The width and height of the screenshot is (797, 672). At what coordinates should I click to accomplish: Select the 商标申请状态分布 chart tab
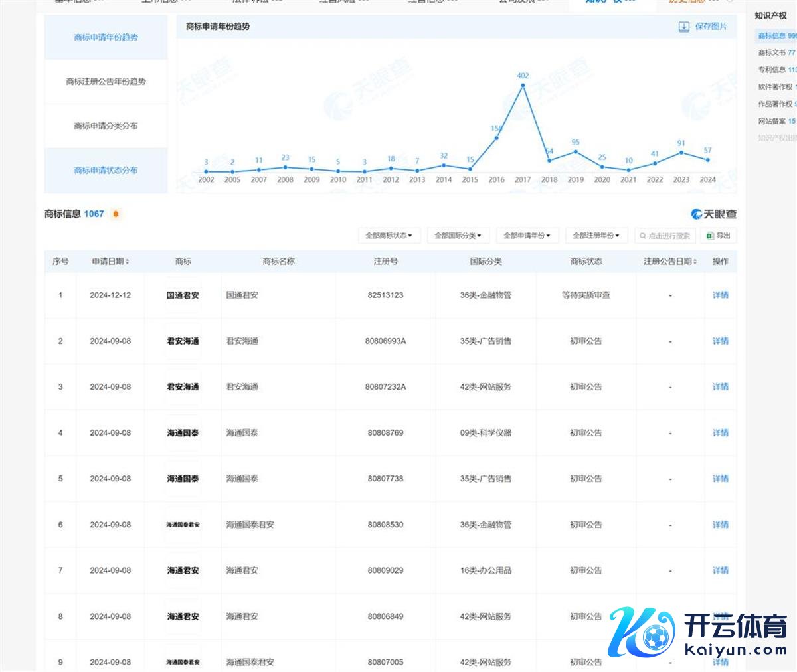coord(106,171)
